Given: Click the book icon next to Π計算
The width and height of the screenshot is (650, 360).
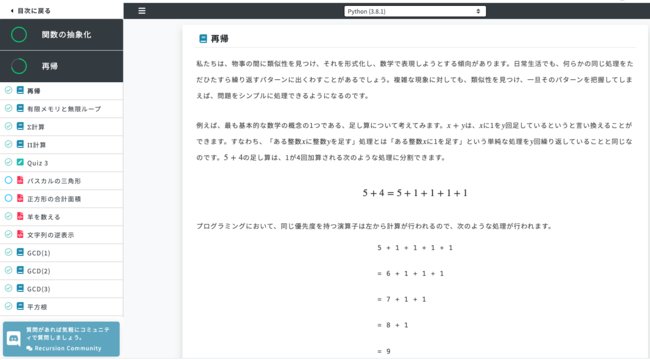Looking at the screenshot, I should coord(20,144).
